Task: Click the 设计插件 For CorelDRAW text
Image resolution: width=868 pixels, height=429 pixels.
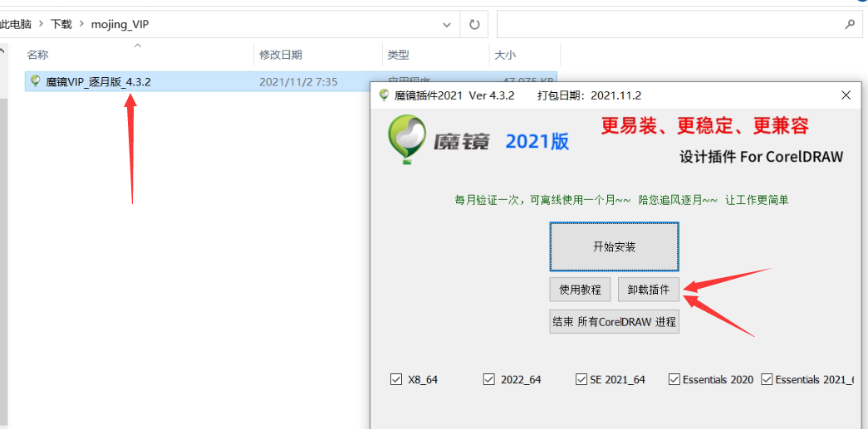Action: coord(761,157)
